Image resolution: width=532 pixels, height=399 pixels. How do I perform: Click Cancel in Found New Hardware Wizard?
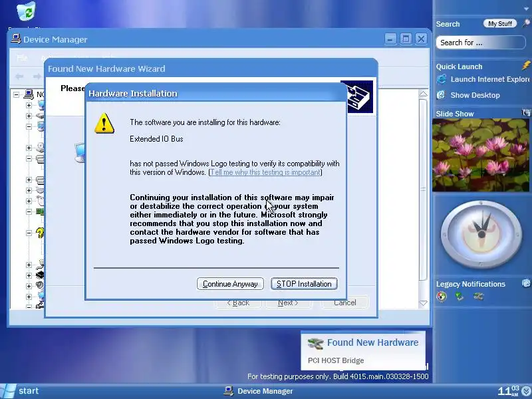(344, 303)
